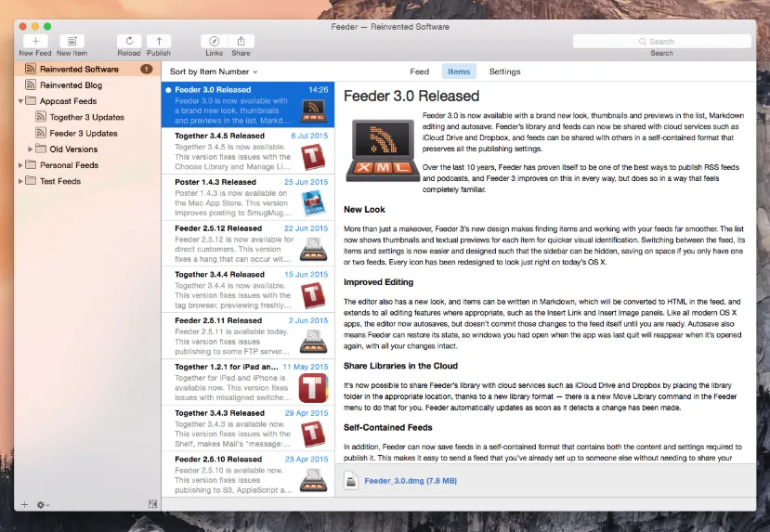Click the 6 Jul 2015 date

[x=309, y=136]
